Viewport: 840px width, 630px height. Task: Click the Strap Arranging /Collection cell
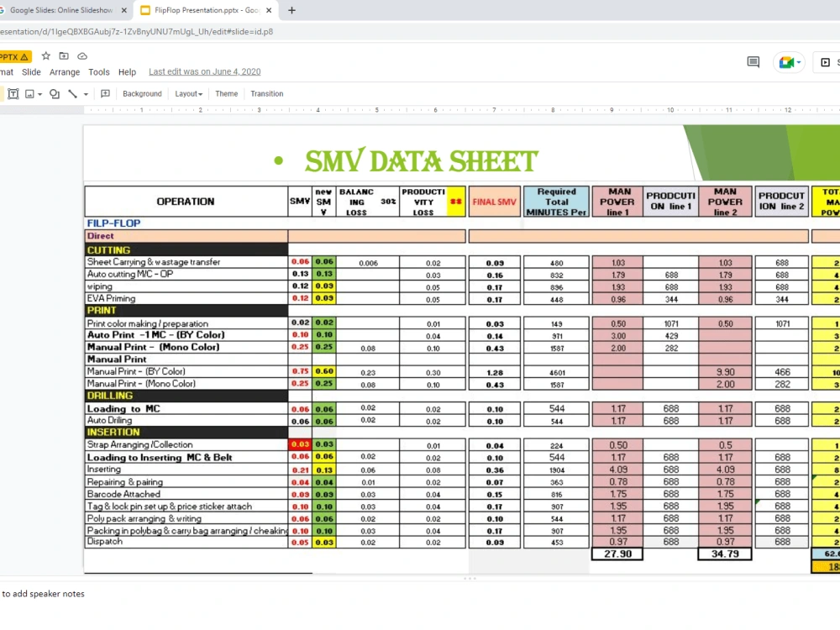click(x=186, y=444)
